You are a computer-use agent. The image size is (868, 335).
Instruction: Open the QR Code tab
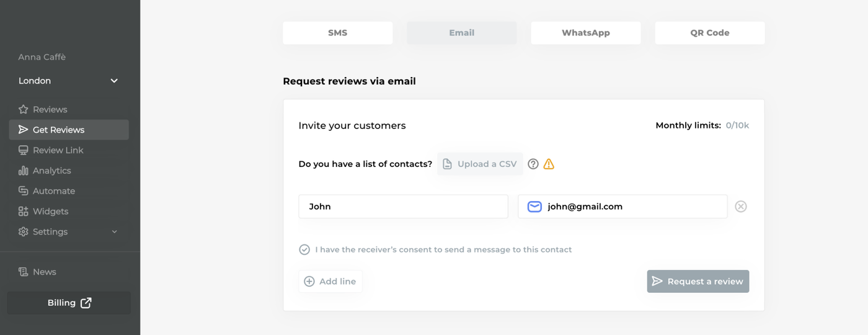(x=710, y=33)
